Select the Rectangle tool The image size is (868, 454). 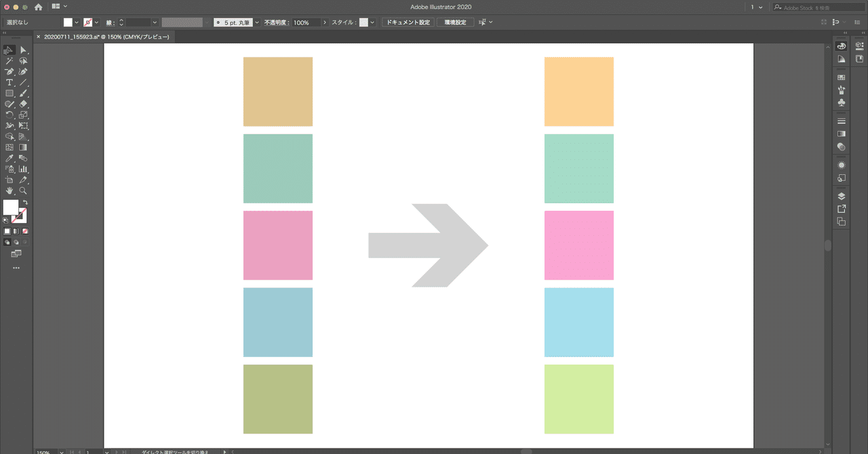click(x=9, y=93)
